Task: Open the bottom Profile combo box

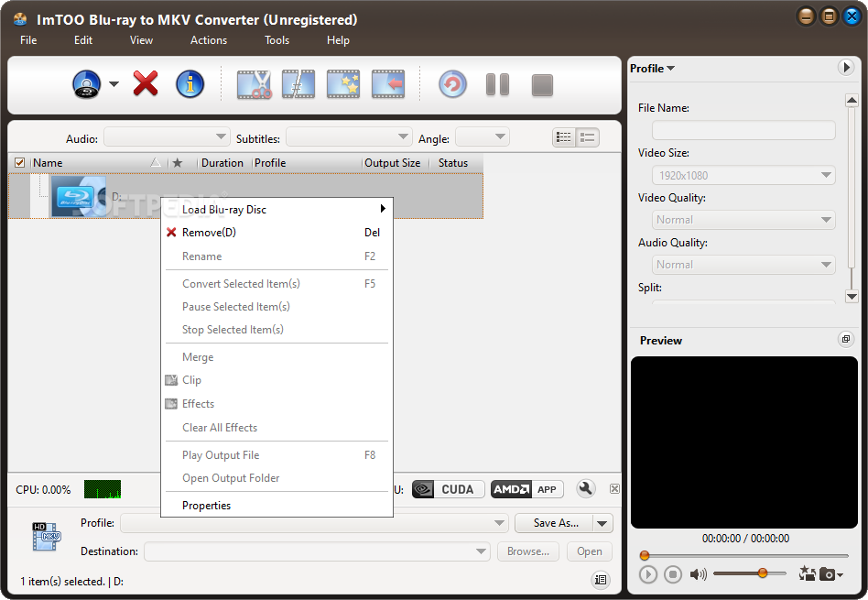Action: click(x=314, y=523)
